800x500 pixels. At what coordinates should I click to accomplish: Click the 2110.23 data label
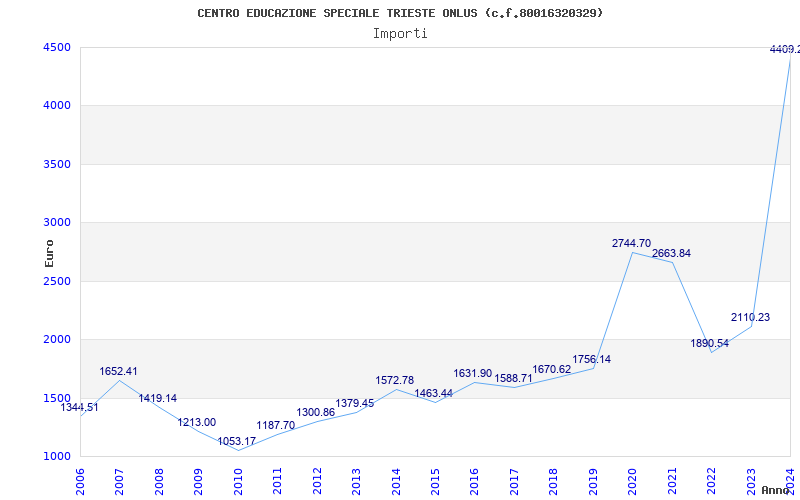point(750,317)
